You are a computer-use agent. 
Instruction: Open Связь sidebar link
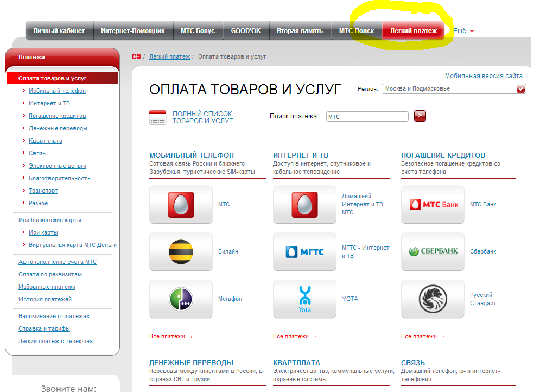click(x=37, y=153)
